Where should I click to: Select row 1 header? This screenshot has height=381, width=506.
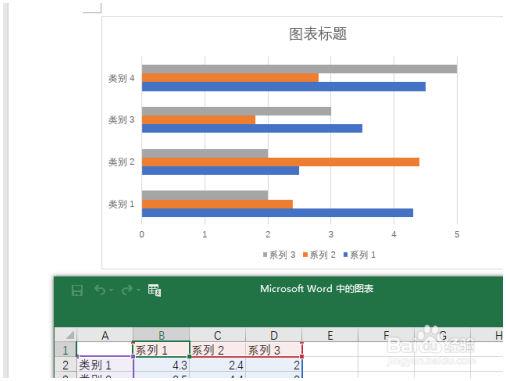pyautogui.click(x=65, y=350)
